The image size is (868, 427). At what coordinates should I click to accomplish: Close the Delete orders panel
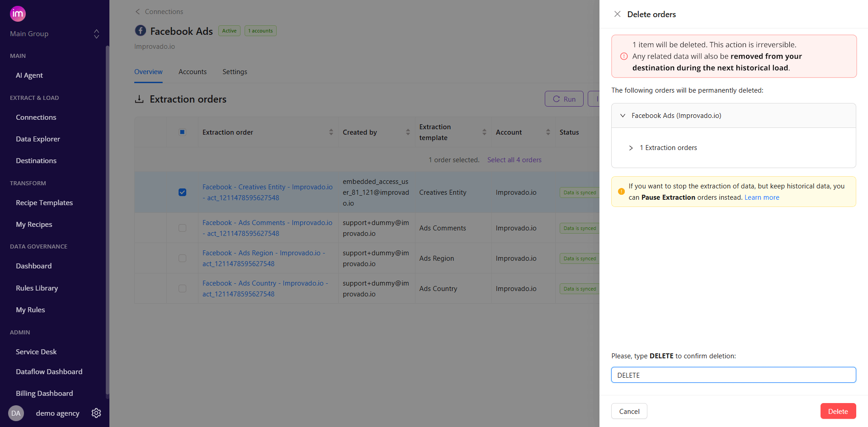pos(617,14)
